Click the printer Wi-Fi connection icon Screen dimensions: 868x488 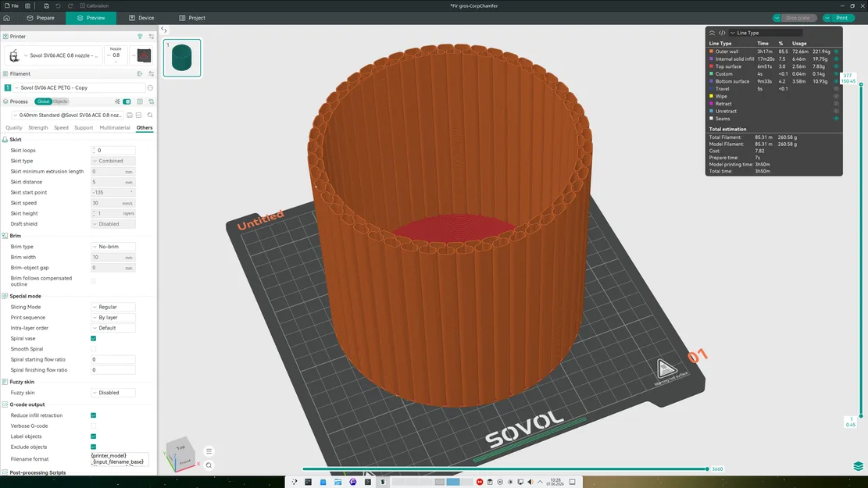tap(140, 37)
